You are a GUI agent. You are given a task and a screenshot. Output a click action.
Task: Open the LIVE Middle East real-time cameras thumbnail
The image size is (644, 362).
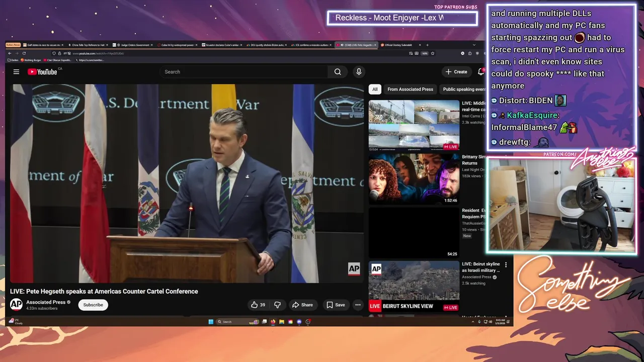[414, 125]
